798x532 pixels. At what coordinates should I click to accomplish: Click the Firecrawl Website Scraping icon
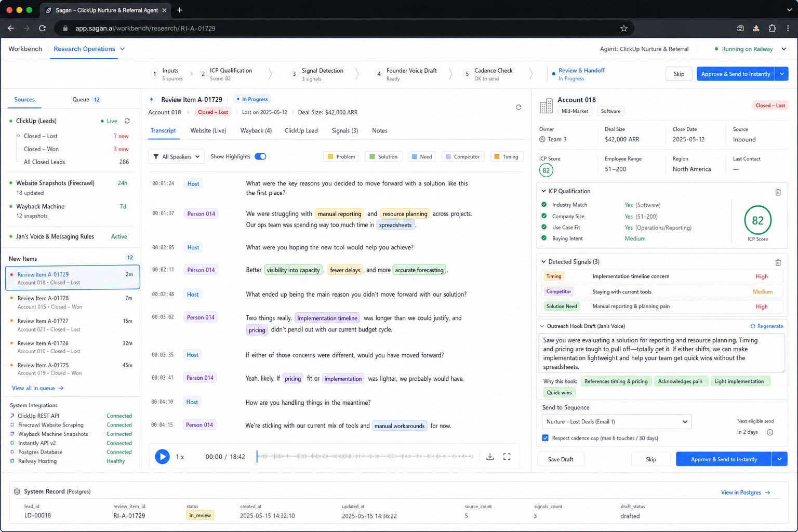[12, 425]
